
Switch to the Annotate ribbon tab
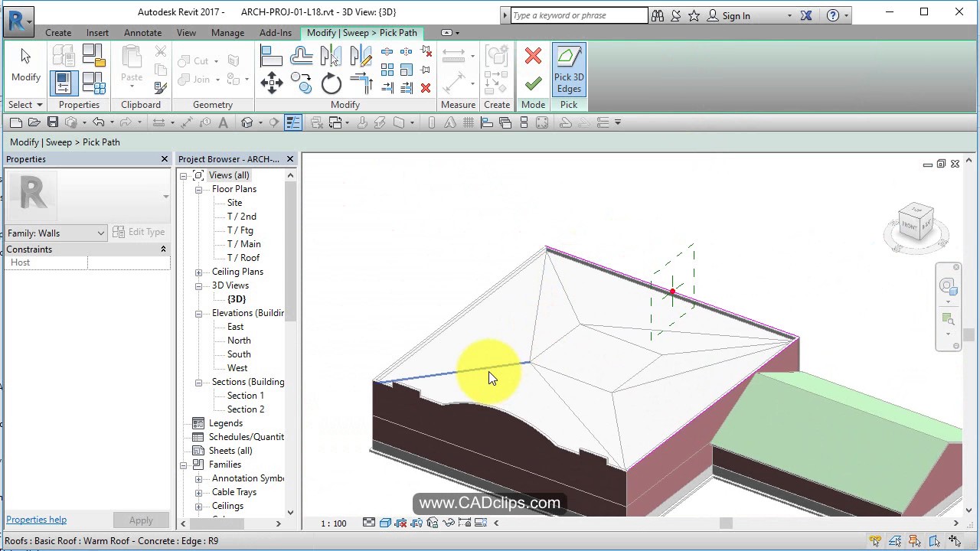click(x=142, y=33)
